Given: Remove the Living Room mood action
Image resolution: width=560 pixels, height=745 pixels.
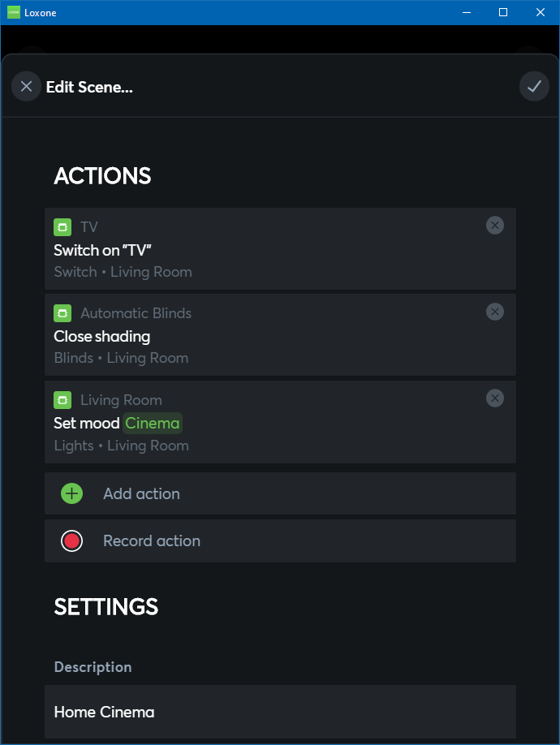Looking at the screenshot, I should point(495,398).
